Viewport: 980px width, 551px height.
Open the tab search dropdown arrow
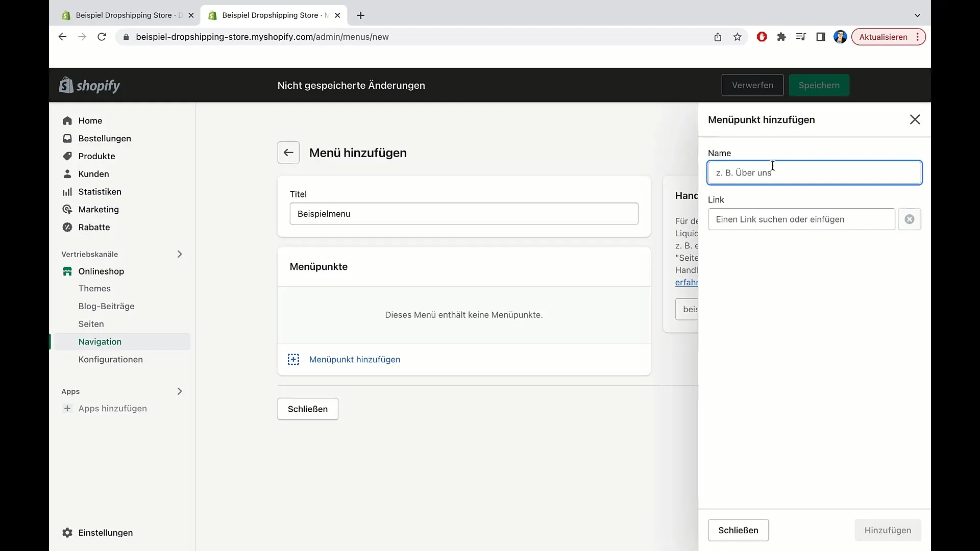pyautogui.click(x=917, y=15)
